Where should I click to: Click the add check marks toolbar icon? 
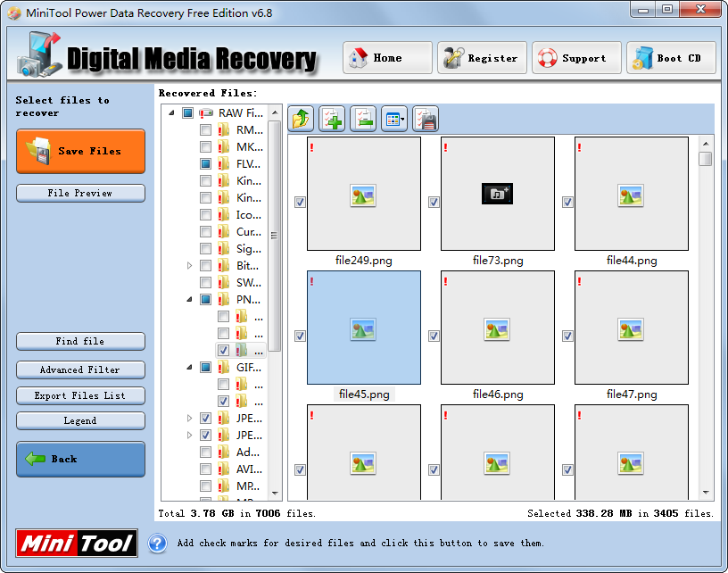(332, 119)
